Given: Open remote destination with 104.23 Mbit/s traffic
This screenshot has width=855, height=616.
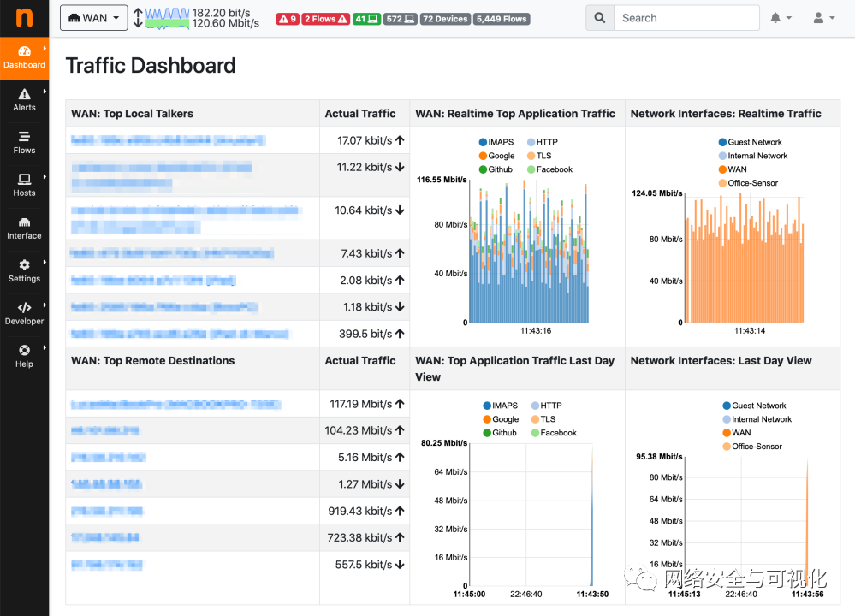Looking at the screenshot, I should [x=104, y=430].
